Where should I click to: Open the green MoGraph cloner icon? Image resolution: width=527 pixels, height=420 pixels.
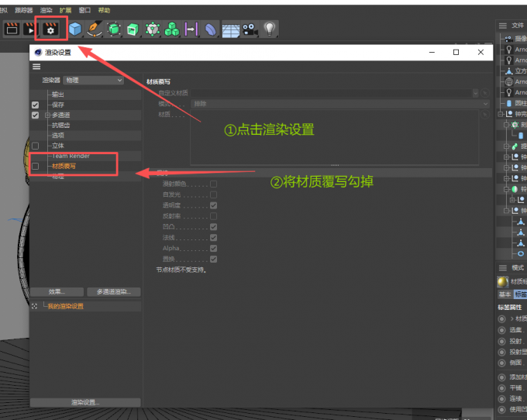point(172,29)
